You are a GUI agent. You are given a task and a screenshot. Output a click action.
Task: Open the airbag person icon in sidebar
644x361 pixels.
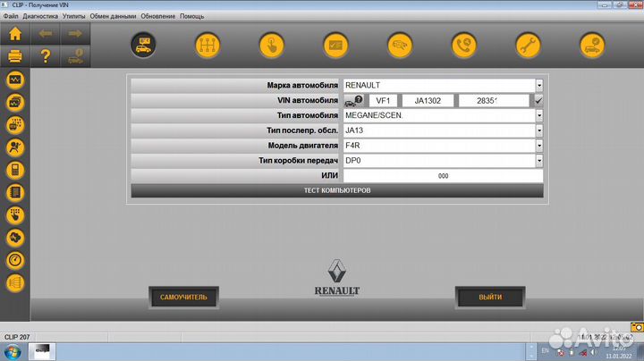click(x=15, y=147)
